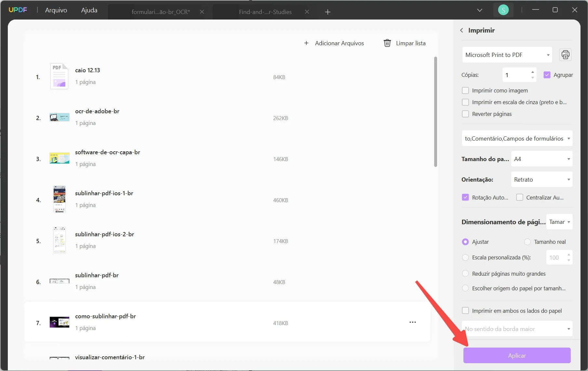Screen dimensions: 588x371
Task: Click the user profile avatar
Action: tap(503, 10)
